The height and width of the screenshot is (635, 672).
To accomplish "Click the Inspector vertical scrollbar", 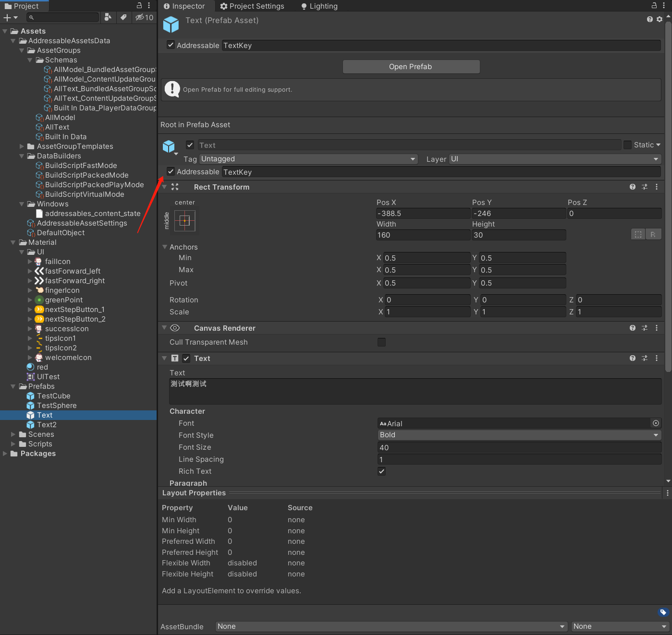I will (x=668, y=197).
